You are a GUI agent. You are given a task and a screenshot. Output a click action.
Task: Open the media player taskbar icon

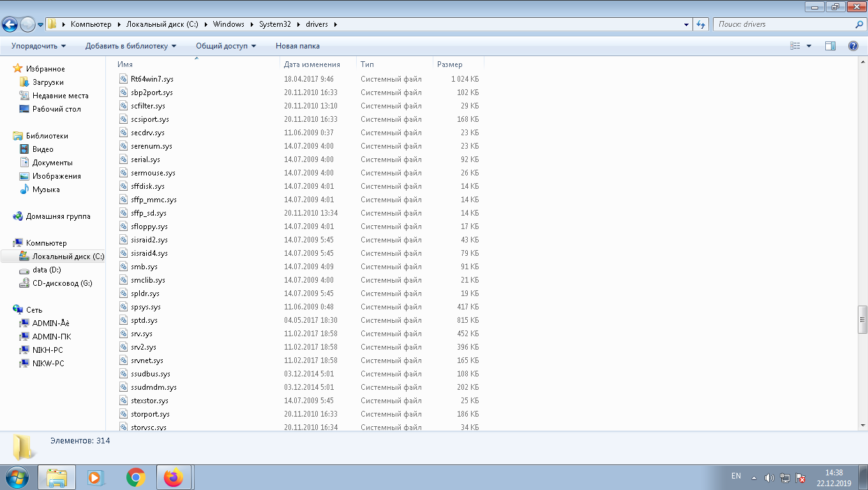point(96,477)
